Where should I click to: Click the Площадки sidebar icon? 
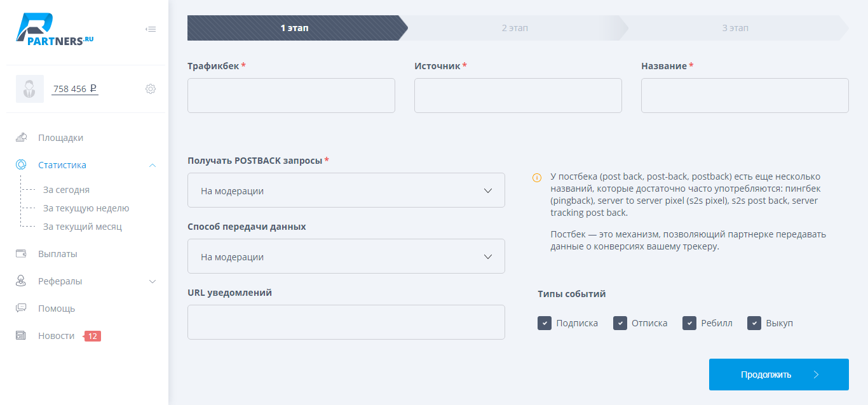click(x=21, y=138)
